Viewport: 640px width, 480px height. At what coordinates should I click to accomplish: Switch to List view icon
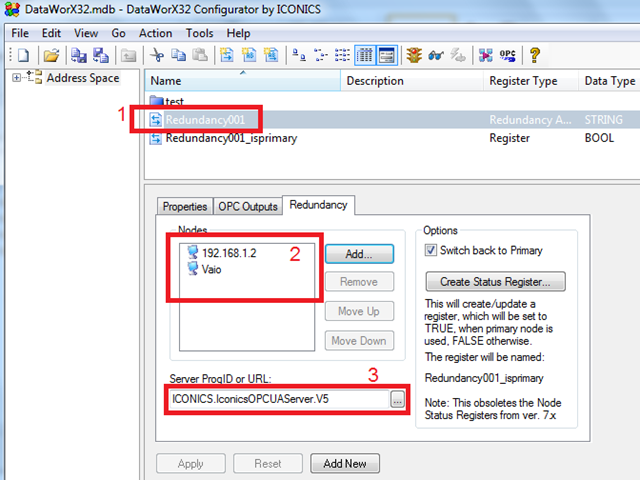coord(342,55)
